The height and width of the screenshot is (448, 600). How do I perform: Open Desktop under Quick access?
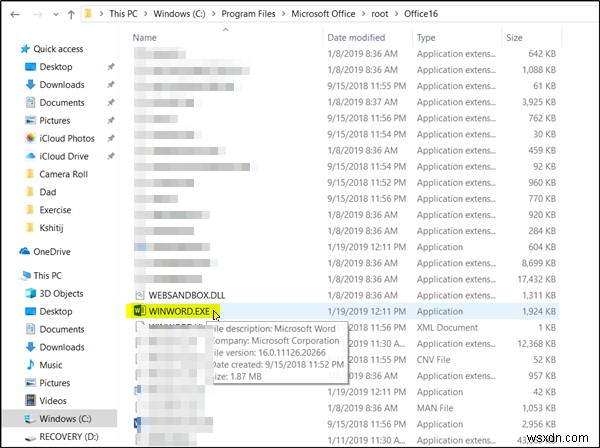[x=56, y=67]
